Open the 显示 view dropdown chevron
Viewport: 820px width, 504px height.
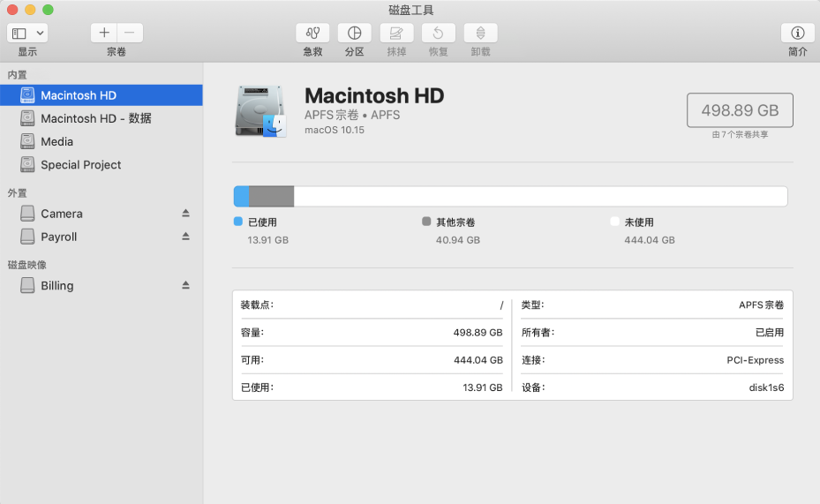pyautogui.click(x=40, y=34)
